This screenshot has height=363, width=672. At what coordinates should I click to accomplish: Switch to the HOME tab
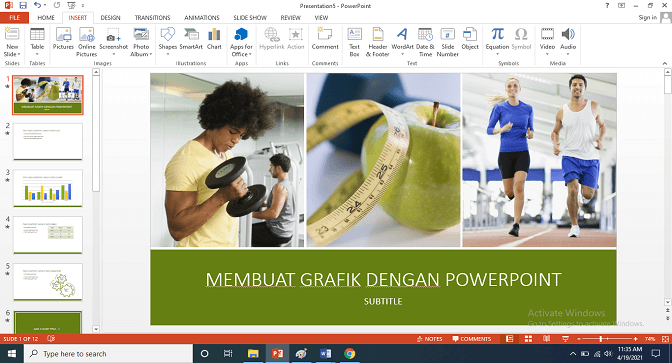click(46, 18)
